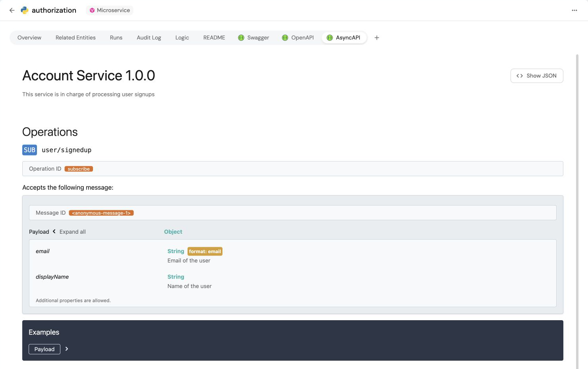Click the Python logo beside authorization
Screen dimensions: 588x369
pyautogui.click(x=25, y=10)
